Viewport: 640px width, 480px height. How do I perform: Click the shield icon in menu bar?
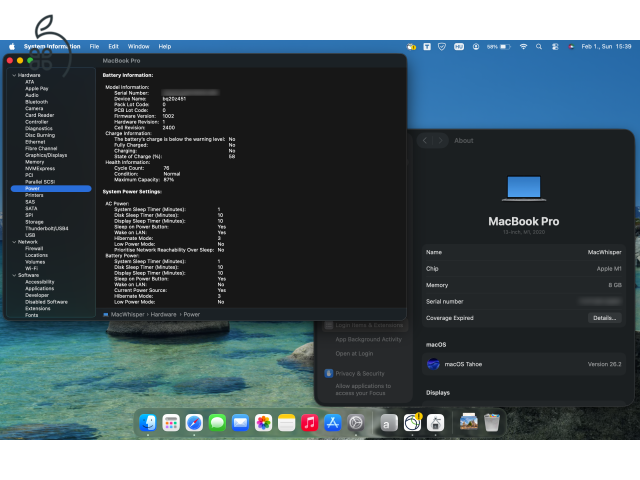pyautogui.click(x=442, y=47)
